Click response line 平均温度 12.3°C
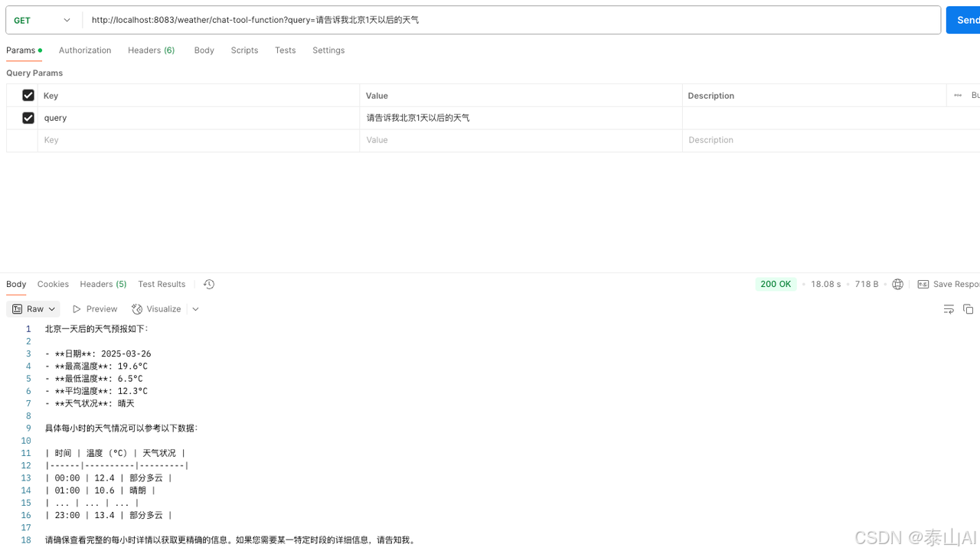This screenshot has height=554, width=980. coord(96,391)
